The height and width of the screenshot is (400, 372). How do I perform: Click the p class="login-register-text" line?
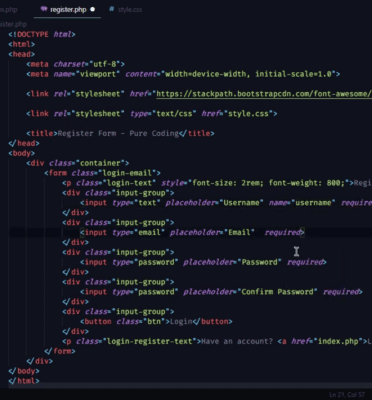point(217,342)
